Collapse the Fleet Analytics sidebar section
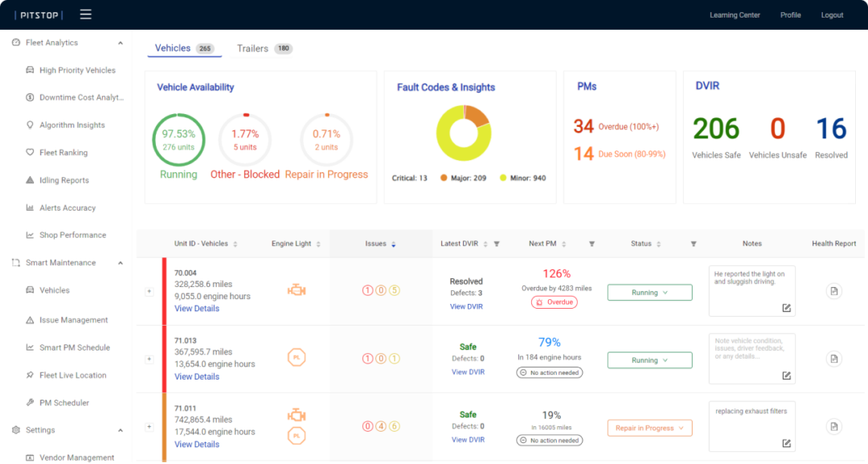This screenshot has width=868, height=464. [x=121, y=43]
